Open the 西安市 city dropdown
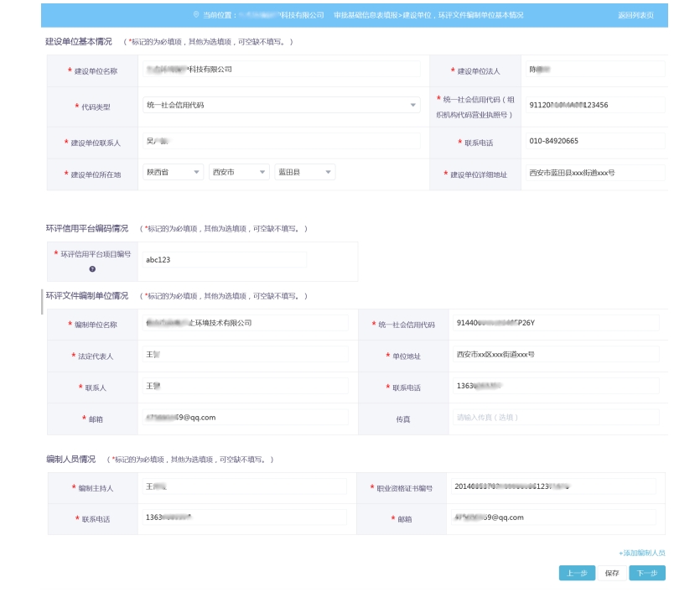 pos(239,172)
